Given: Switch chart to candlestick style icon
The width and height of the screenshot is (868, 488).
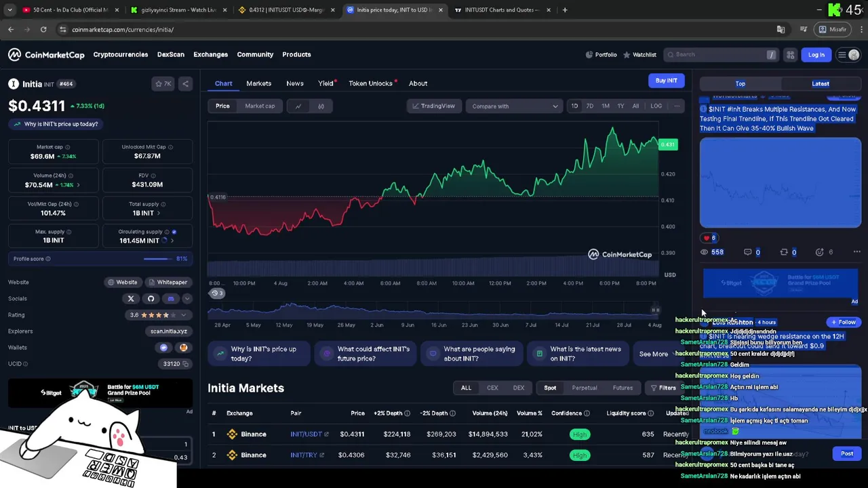Looking at the screenshot, I should click(321, 106).
